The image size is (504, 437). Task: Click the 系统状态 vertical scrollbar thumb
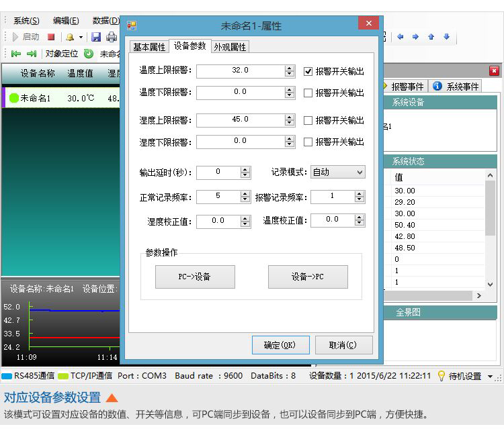point(490,207)
